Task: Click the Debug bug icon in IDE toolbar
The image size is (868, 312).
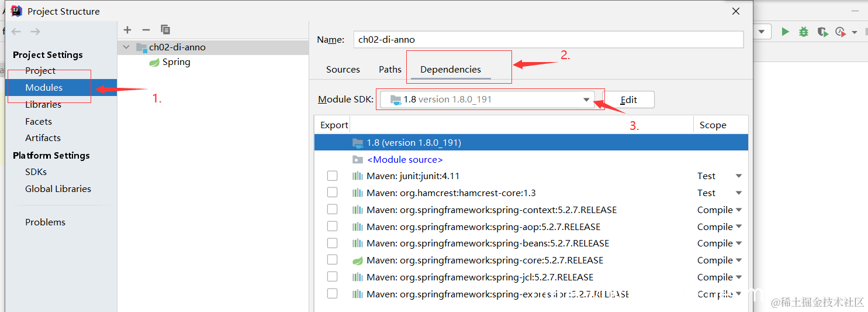Action: [x=804, y=32]
